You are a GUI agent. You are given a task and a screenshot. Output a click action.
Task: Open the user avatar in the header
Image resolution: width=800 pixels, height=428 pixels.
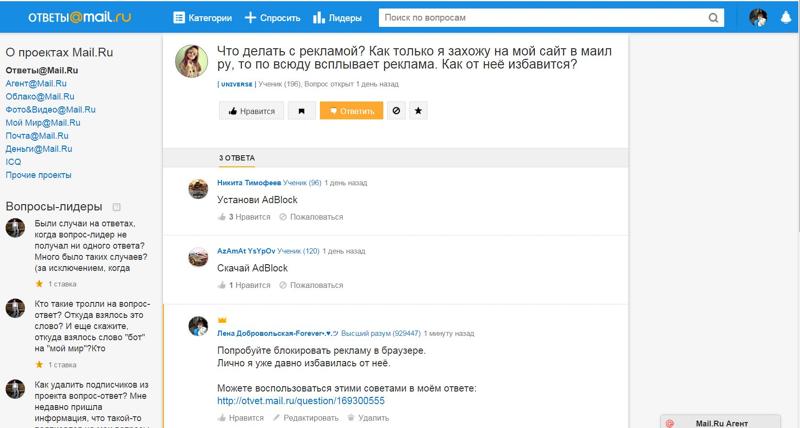pos(758,18)
